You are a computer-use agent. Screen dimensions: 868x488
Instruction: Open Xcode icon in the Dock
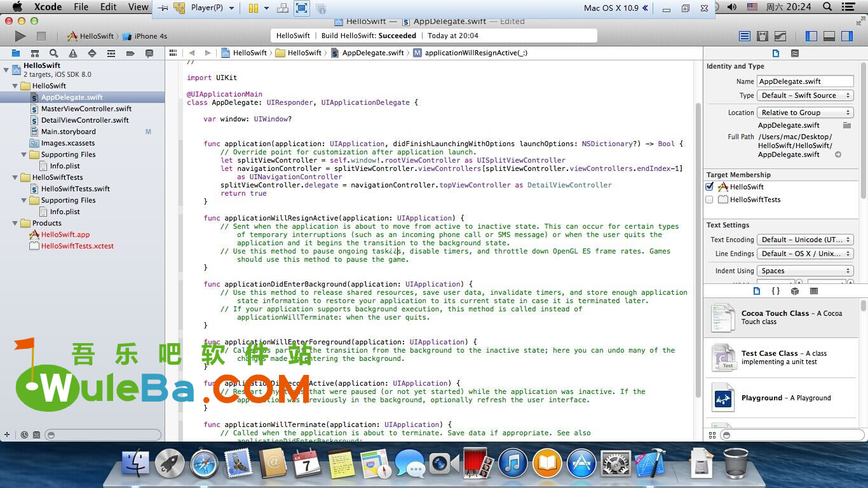[x=649, y=463]
